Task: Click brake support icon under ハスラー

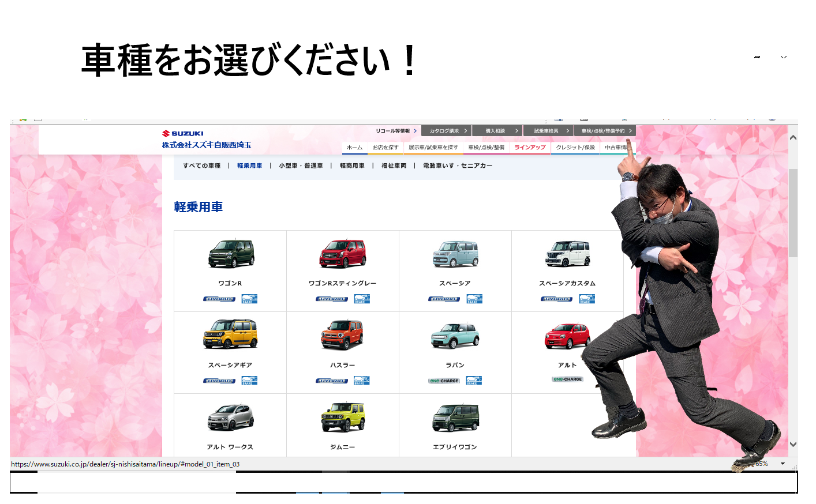Action: [362, 381]
